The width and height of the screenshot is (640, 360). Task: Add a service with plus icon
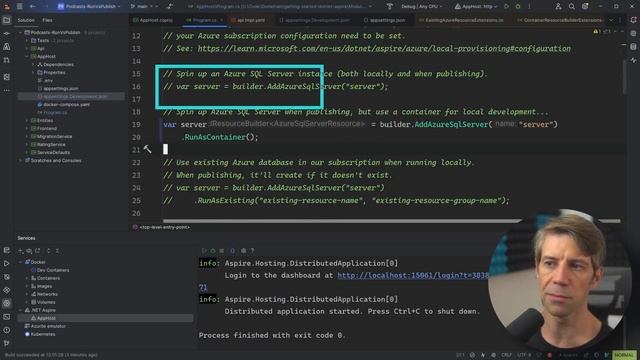(20, 251)
